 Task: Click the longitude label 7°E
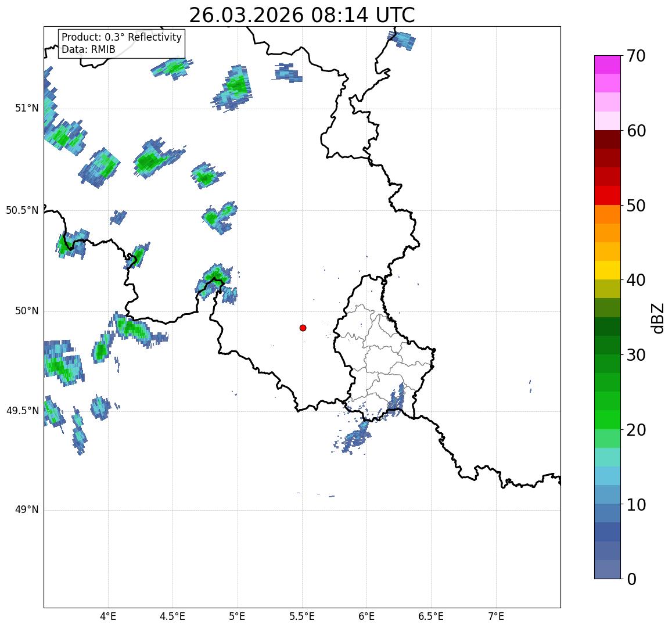[496, 616]
